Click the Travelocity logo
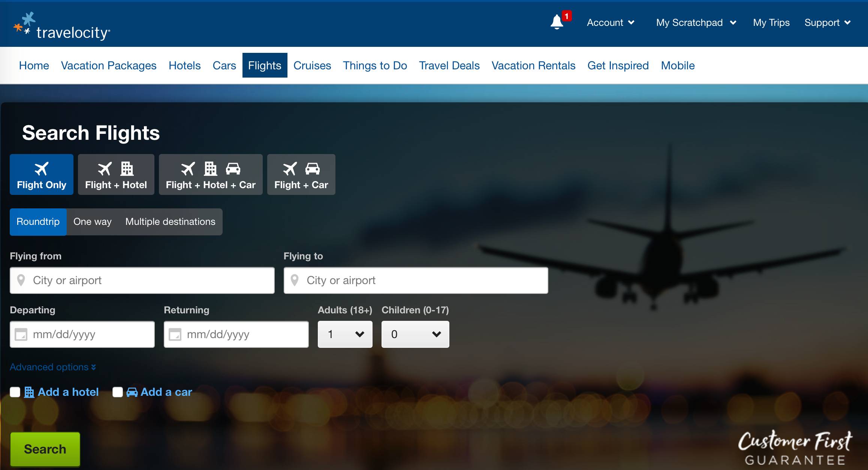Screen dimensions: 868x470 point(62,26)
